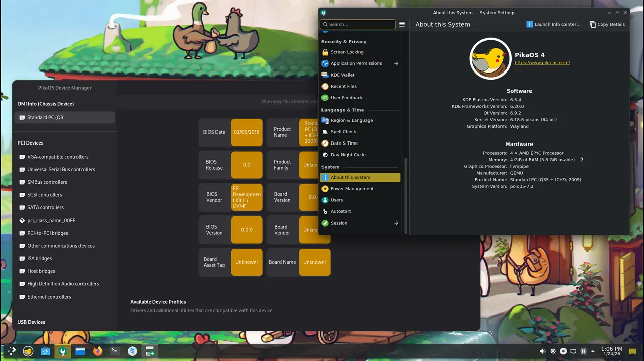Open the System Settings hamburger menu
The height and width of the screenshot is (361, 644).
point(402,24)
